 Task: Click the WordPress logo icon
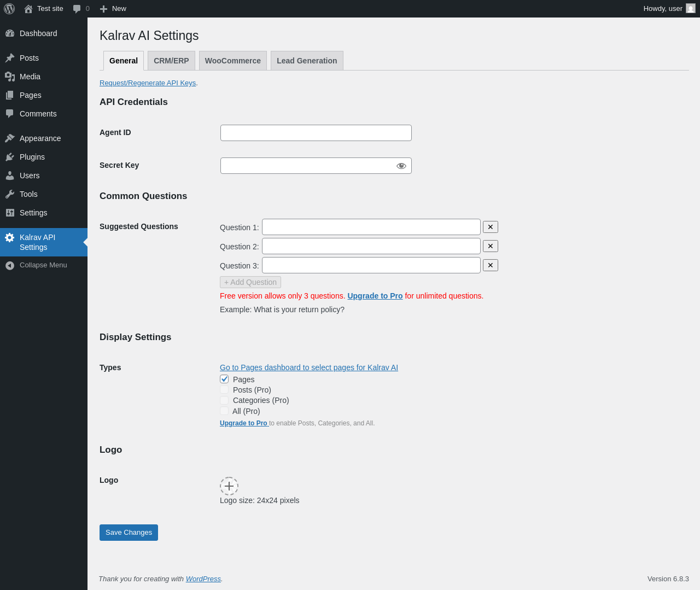(x=9, y=9)
